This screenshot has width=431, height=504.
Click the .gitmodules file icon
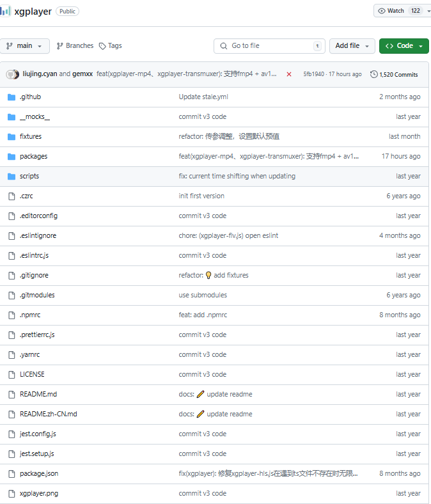click(12, 295)
